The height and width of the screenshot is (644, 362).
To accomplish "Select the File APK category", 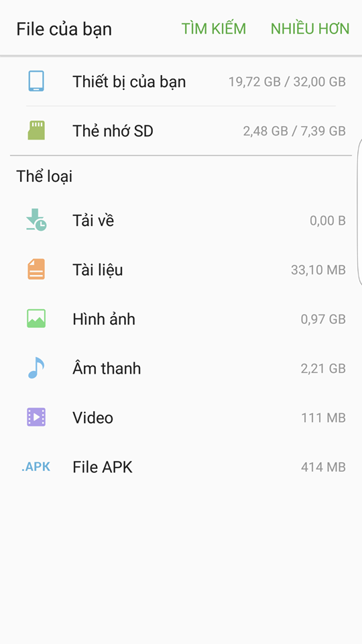I will (181, 467).
